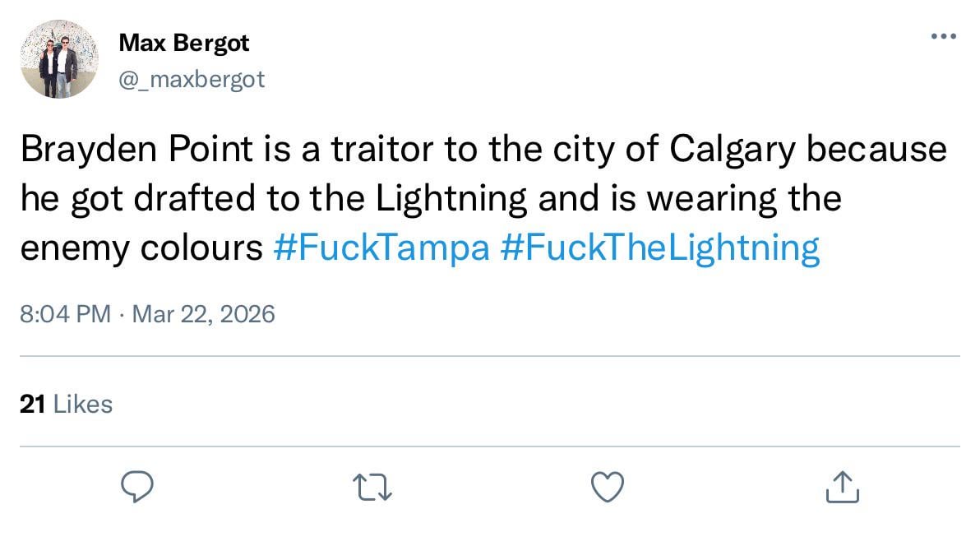Click the share upload icon
Image resolution: width=980 pixels, height=546 pixels.
(x=843, y=488)
